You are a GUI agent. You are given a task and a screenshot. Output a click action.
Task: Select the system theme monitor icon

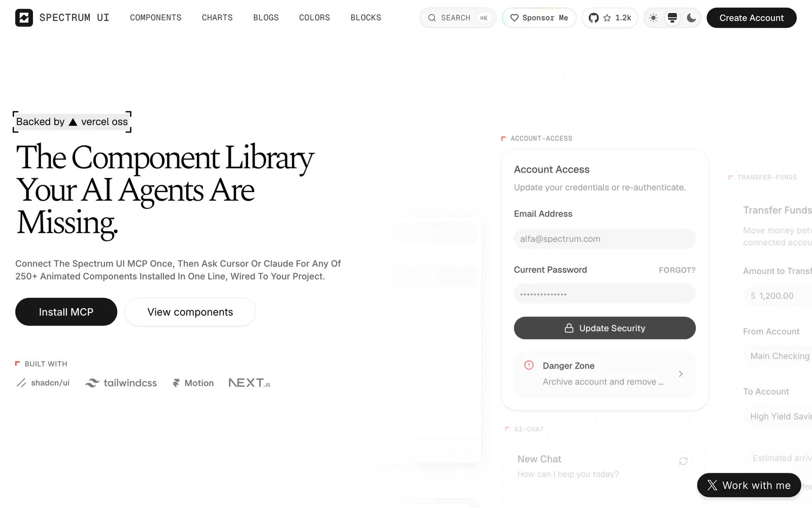point(672,18)
